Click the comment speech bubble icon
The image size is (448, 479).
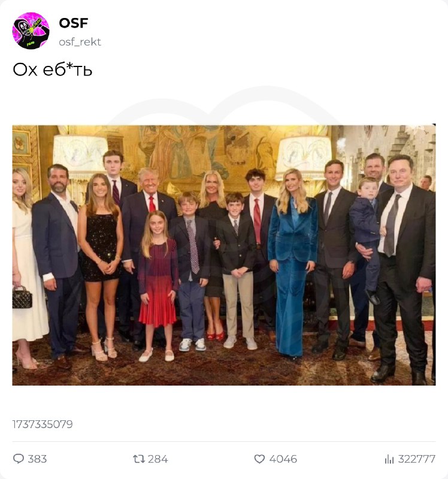coord(19,459)
